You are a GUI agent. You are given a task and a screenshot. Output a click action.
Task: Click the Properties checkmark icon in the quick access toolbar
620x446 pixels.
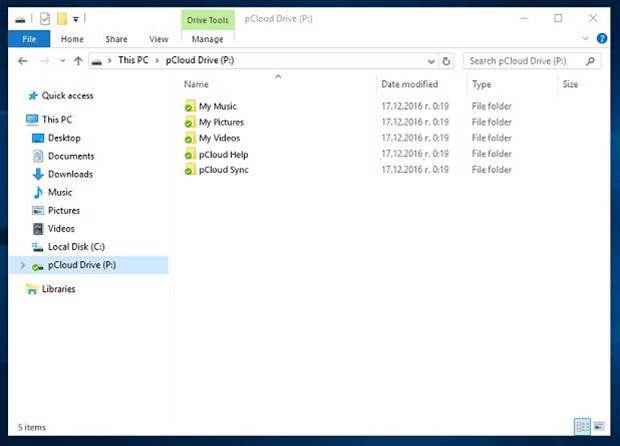click(45, 19)
